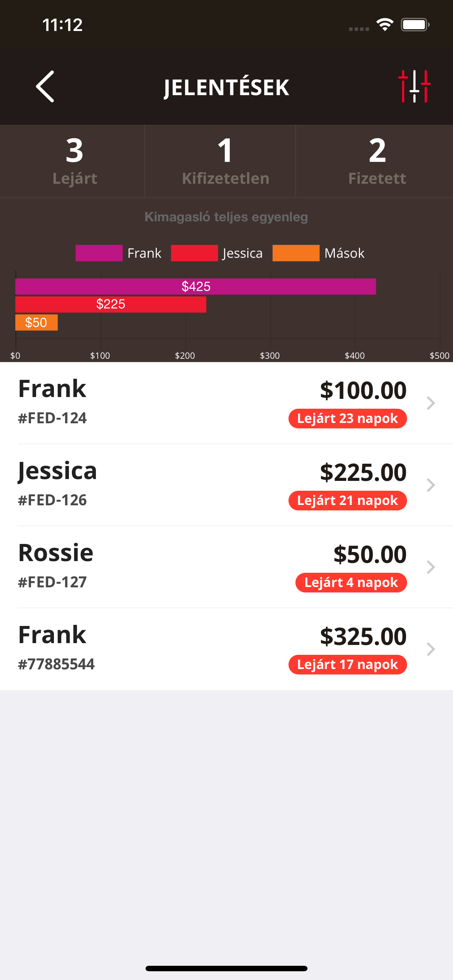Viewport: 453px width, 980px height.
Task: Tap the Wi-Fi status icon
Action: 385,25
